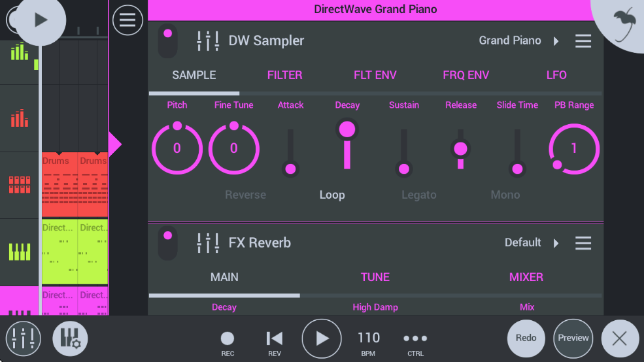The image size is (644, 362).
Task: Click the main transport play button
Action: [x=322, y=338]
